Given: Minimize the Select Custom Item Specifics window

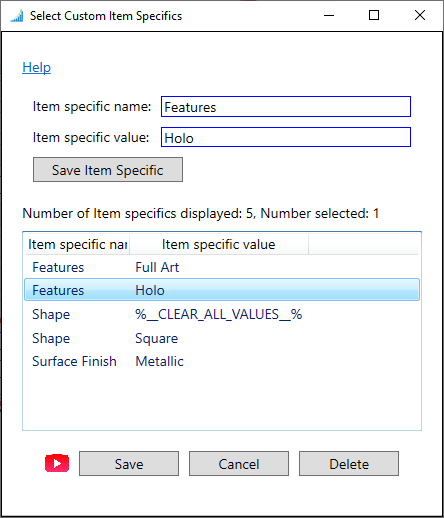Looking at the screenshot, I should pos(329,15).
